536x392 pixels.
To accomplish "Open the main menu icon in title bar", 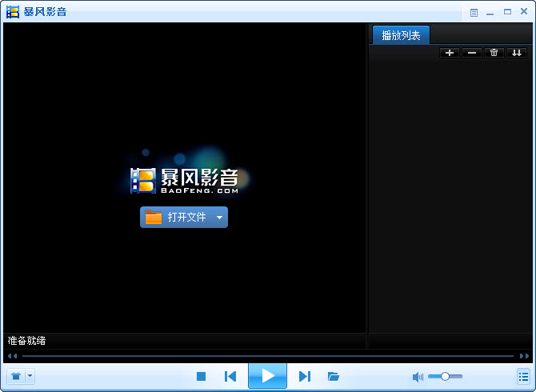I will click(x=474, y=12).
